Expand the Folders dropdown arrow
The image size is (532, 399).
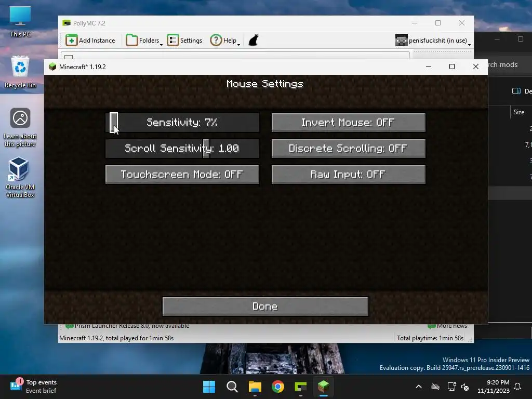(161, 45)
